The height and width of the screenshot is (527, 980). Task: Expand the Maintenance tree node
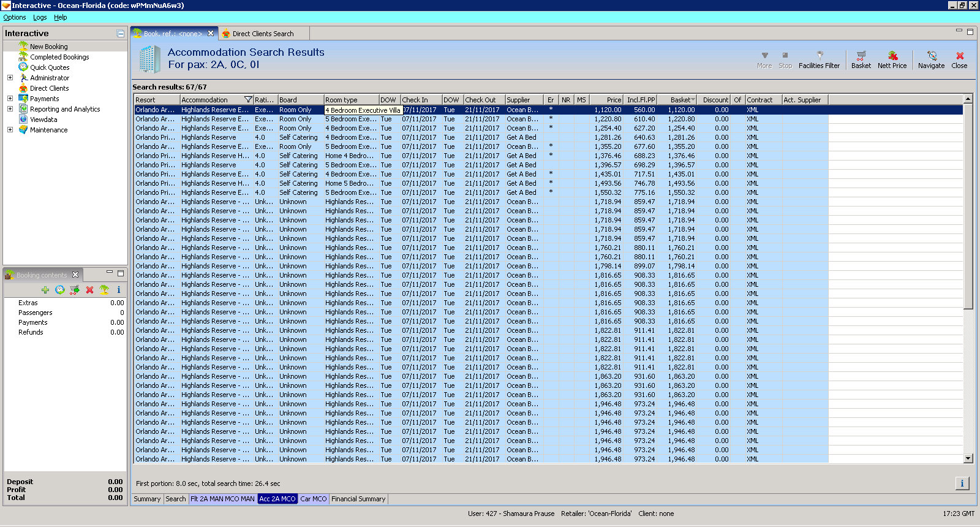tap(10, 130)
